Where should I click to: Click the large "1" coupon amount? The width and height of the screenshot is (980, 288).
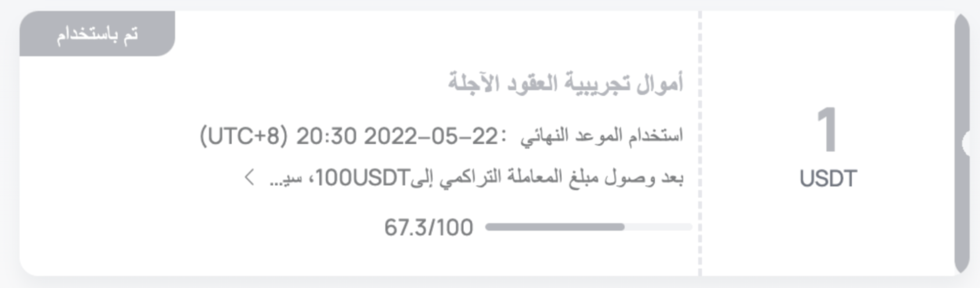point(827,130)
